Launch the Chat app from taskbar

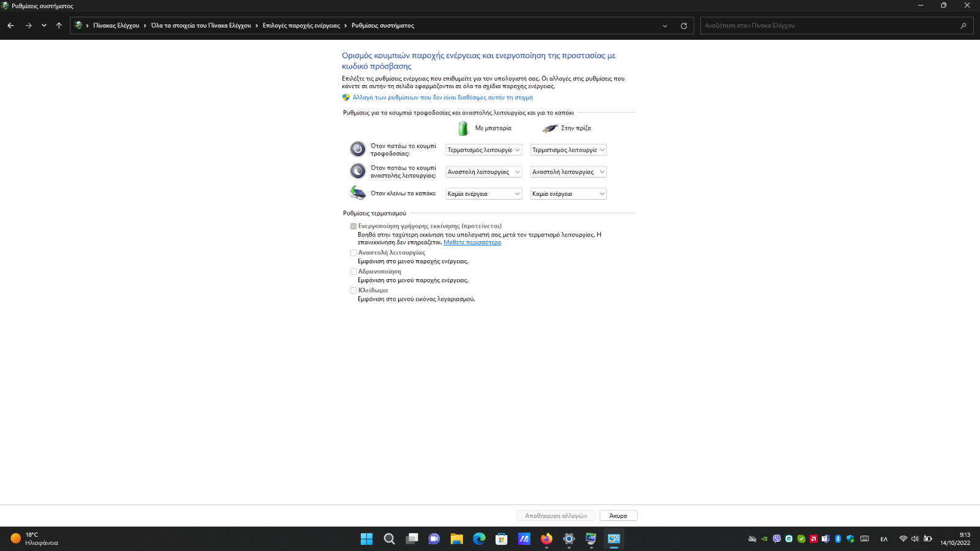[434, 539]
